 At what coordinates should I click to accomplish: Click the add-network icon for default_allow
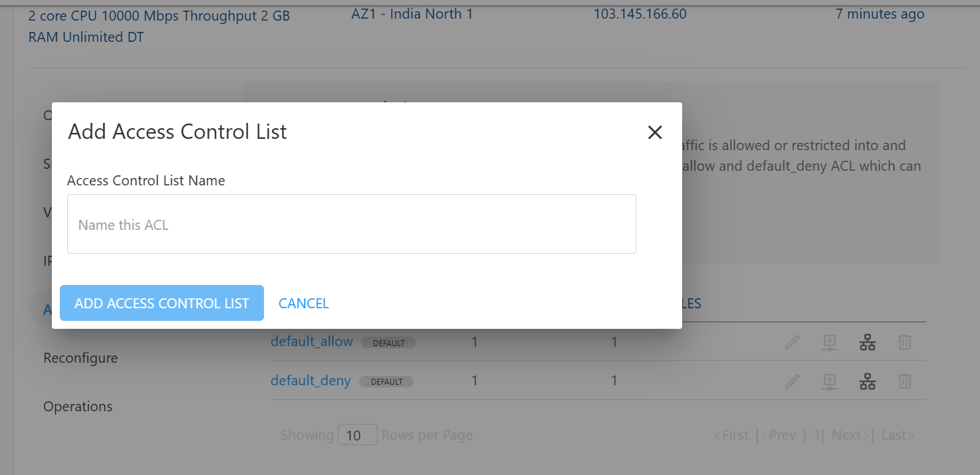coord(829,343)
